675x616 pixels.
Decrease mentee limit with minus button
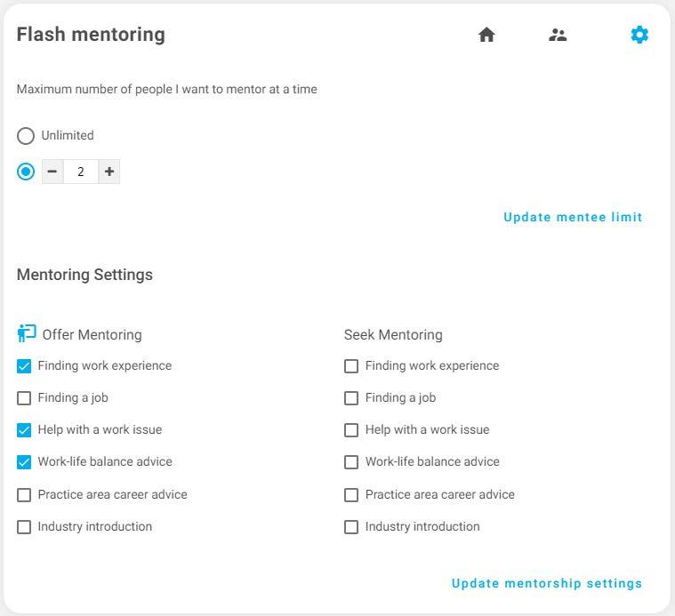[x=52, y=172]
